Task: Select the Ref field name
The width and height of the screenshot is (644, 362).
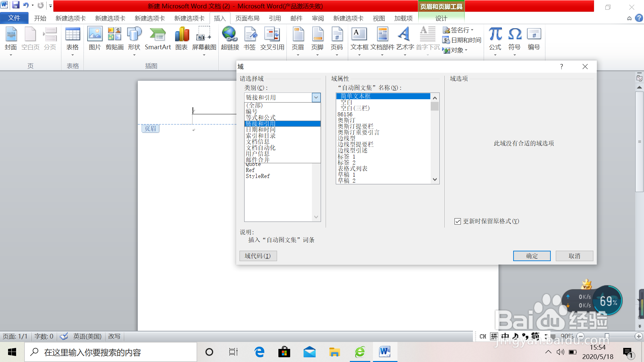Action: (250, 170)
